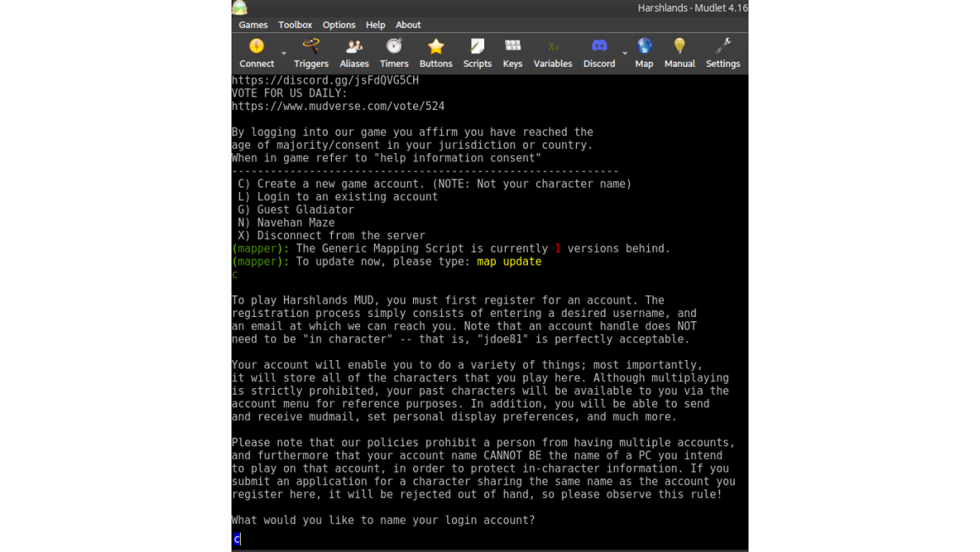
Task: Click the discord.gg invite link
Action: (325, 80)
